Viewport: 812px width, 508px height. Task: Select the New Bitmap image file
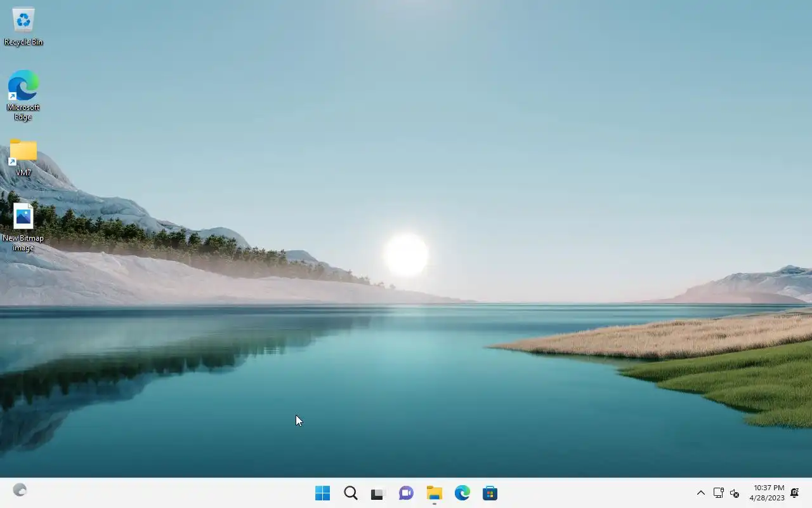23,227
